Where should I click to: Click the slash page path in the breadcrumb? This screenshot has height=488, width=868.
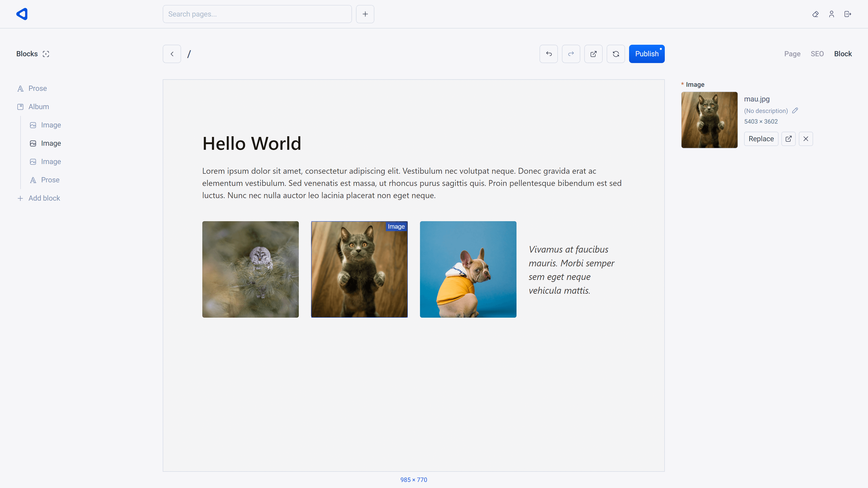pyautogui.click(x=189, y=54)
